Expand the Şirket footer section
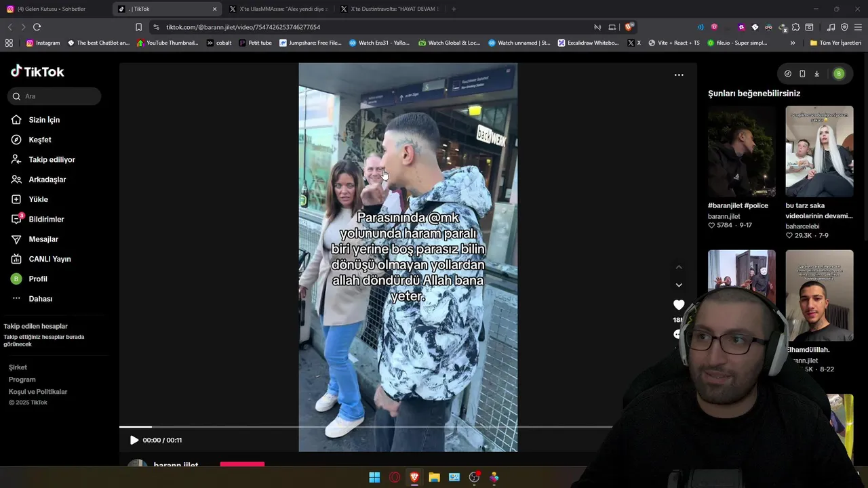This screenshot has width=868, height=488. pos(18,367)
